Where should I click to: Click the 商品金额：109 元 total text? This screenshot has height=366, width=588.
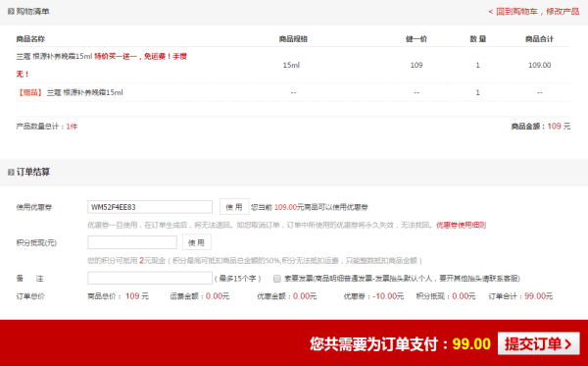tap(541, 127)
